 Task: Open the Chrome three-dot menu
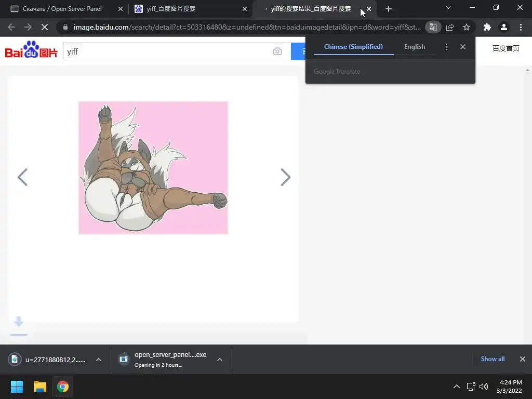[521, 27]
